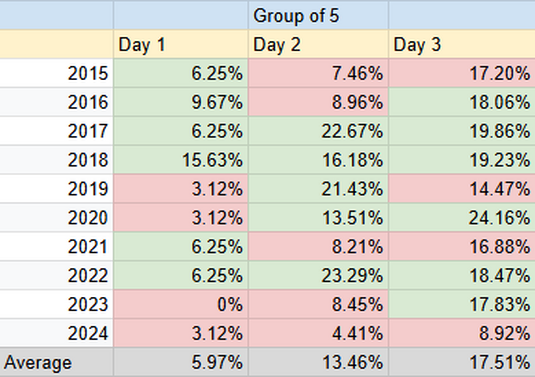Click the Day 1 column header
535x377 pixels.
click(x=181, y=44)
